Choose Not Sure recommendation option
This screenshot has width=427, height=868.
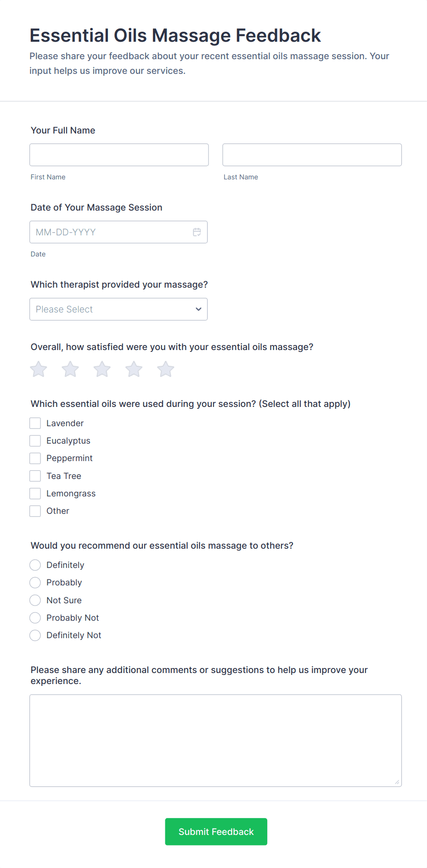(35, 600)
